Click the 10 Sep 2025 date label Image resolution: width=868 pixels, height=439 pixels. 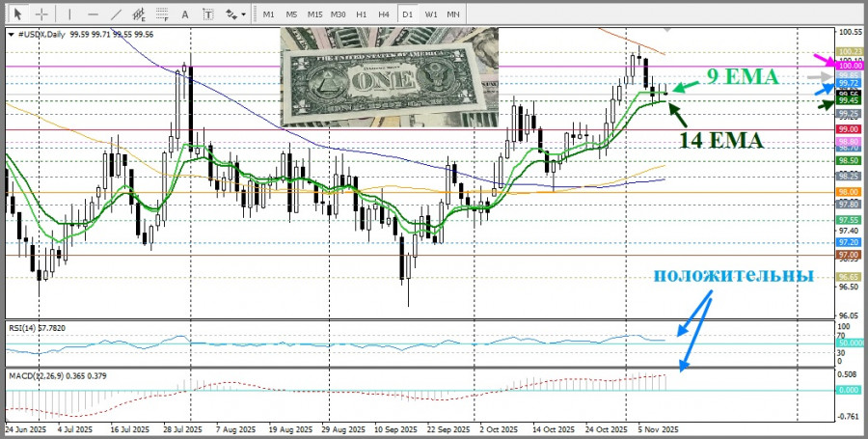[395, 429]
